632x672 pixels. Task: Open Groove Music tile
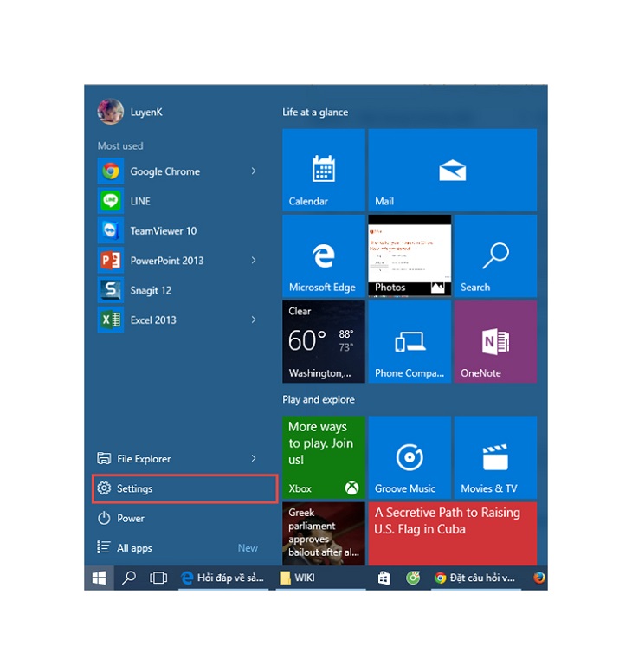click(409, 456)
